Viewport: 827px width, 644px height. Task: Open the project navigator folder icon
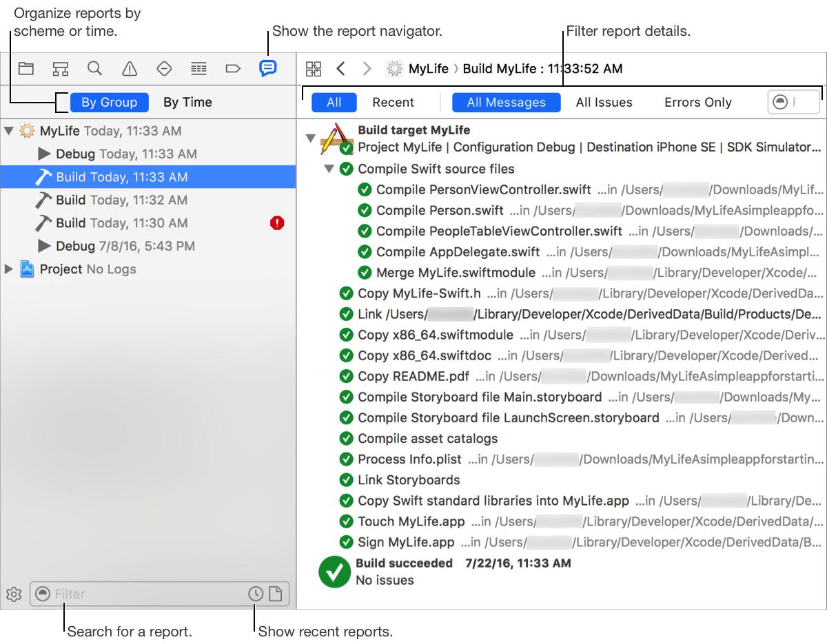pos(26,68)
